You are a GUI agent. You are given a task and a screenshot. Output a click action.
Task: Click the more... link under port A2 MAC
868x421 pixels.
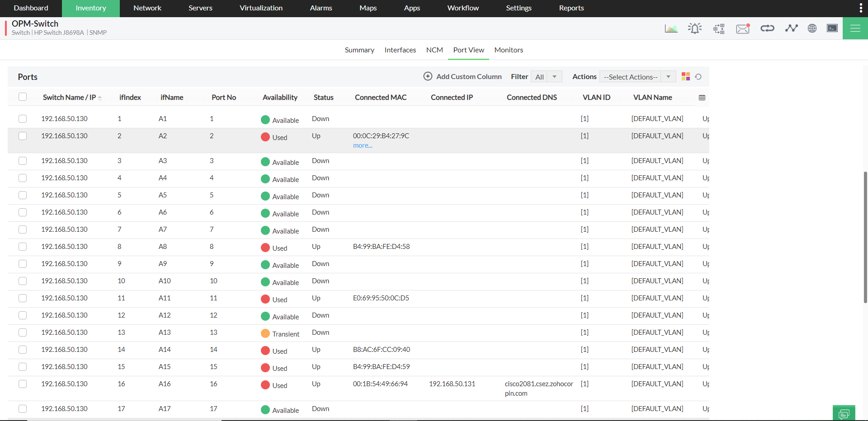363,145
